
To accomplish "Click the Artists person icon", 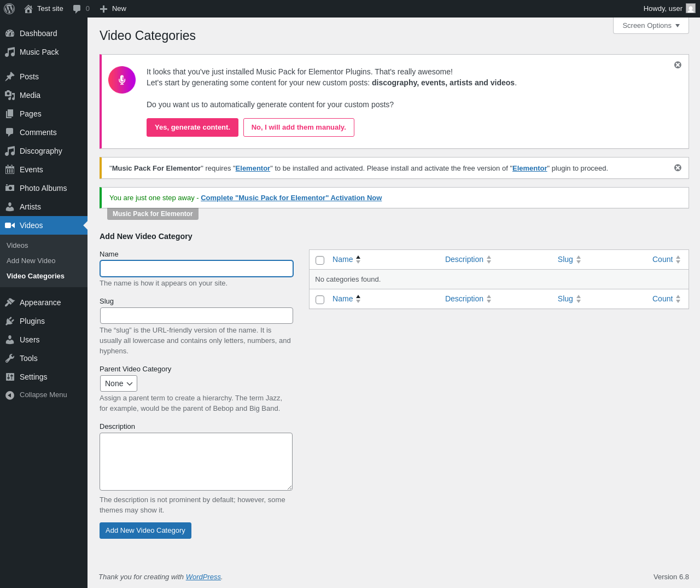I will click(x=10, y=207).
